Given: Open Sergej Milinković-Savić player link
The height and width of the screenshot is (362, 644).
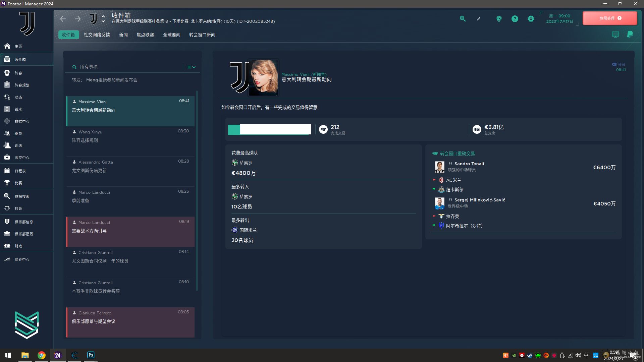Looking at the screenshot, I should (480, 200).
